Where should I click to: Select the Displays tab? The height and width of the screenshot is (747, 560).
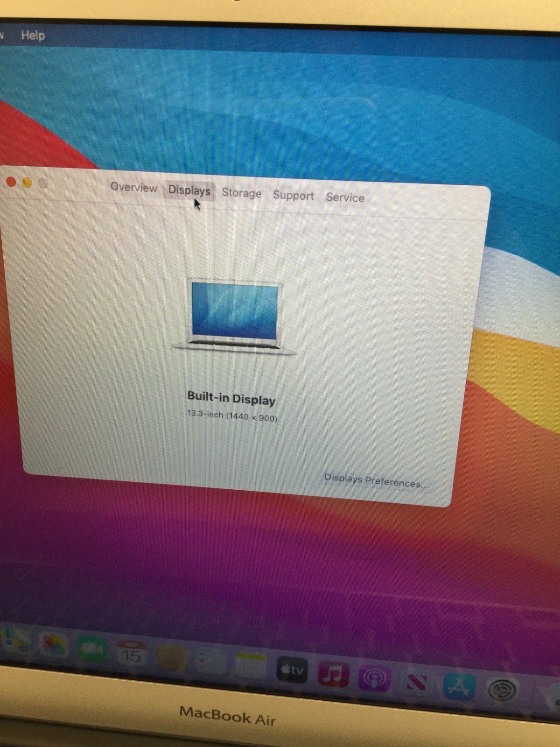pyautogui.click(x=189, y=190)
